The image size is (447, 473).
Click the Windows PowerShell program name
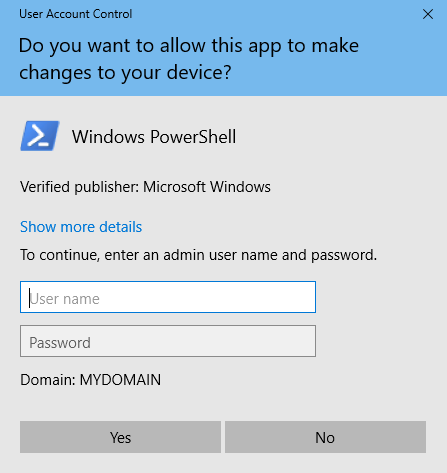154,137
